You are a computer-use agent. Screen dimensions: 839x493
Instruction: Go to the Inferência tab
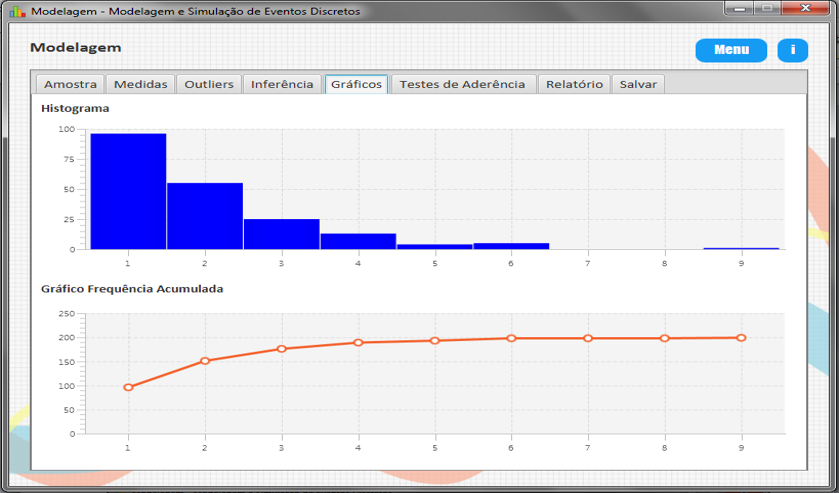[x=282, y=84]
